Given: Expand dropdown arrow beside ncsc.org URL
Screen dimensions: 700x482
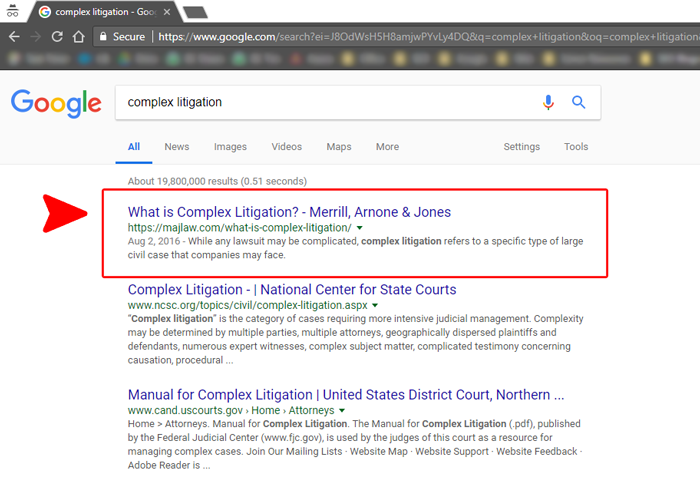Looking at the screenshot, I should [x=375, y=306].
